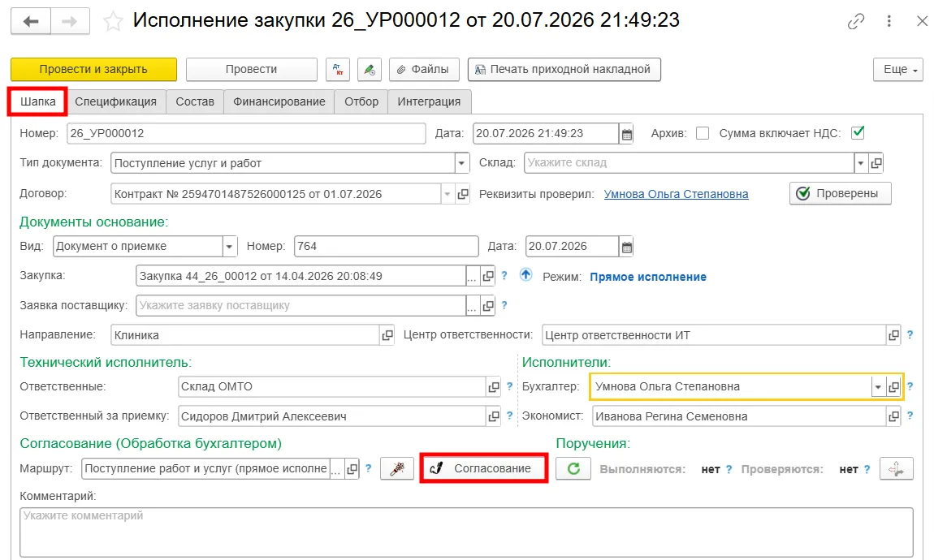
Task: Add document to favorites with star icon
Action: pyautogui.click(x=113, y=22)
